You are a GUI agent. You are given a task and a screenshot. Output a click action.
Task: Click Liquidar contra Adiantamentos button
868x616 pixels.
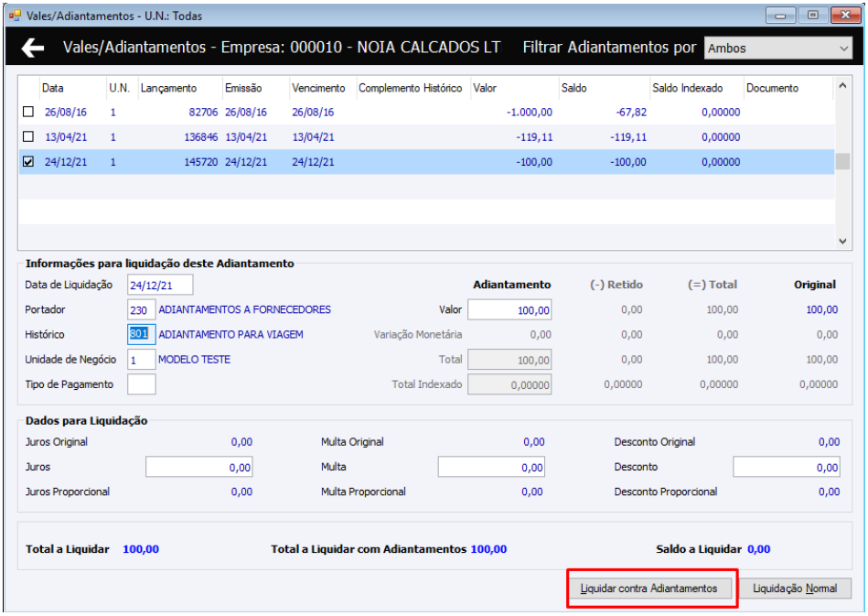pos(649,589)
